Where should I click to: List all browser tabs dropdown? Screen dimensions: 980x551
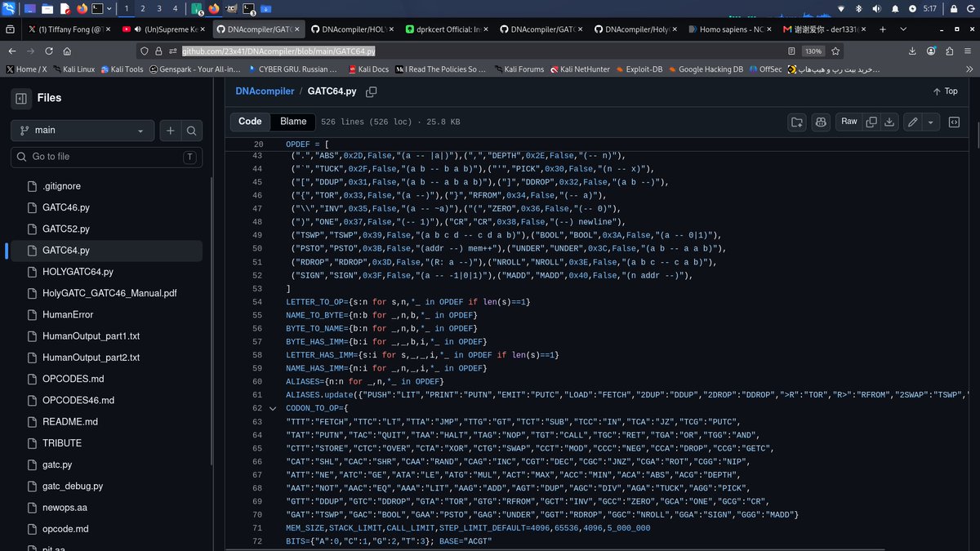905,29
